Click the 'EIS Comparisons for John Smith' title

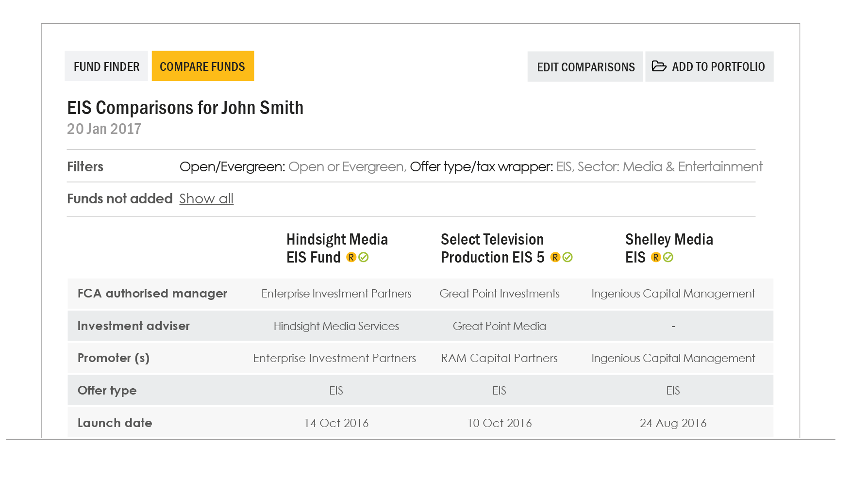point(185,108)
